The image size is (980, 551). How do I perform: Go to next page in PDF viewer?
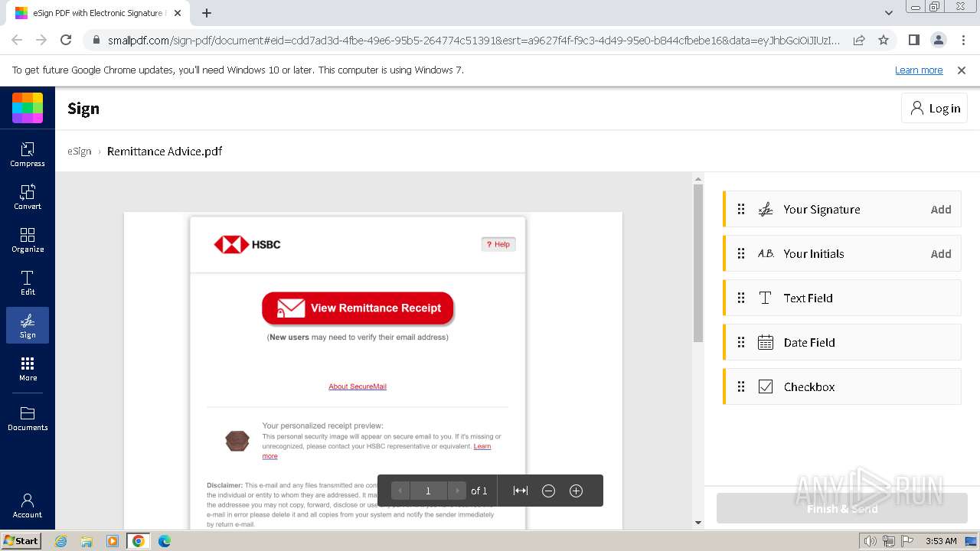coord(456,491)
